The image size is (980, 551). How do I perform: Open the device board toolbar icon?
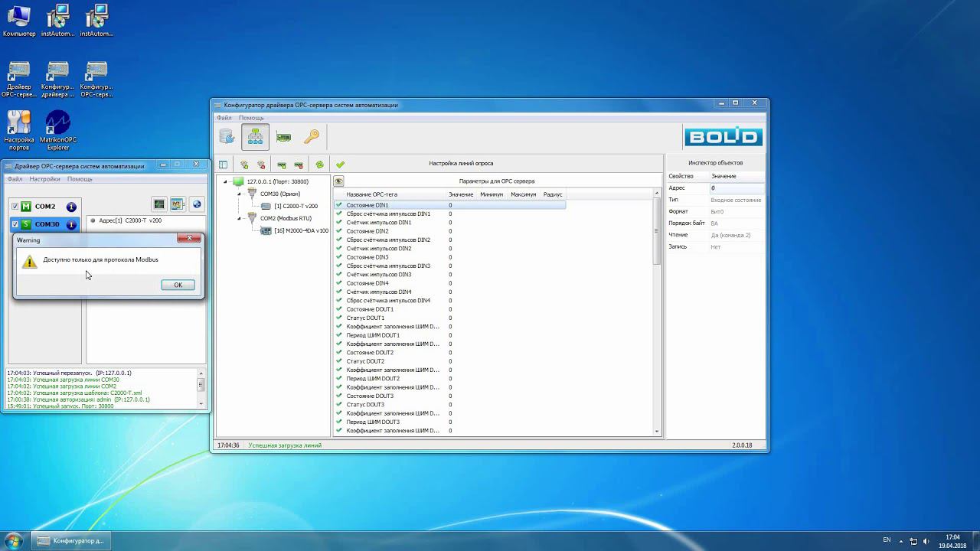(283, 138)
